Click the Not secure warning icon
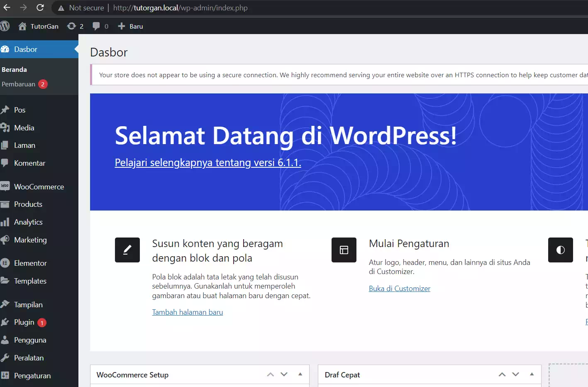The image size is (588, 387). [x=61, y=8]
